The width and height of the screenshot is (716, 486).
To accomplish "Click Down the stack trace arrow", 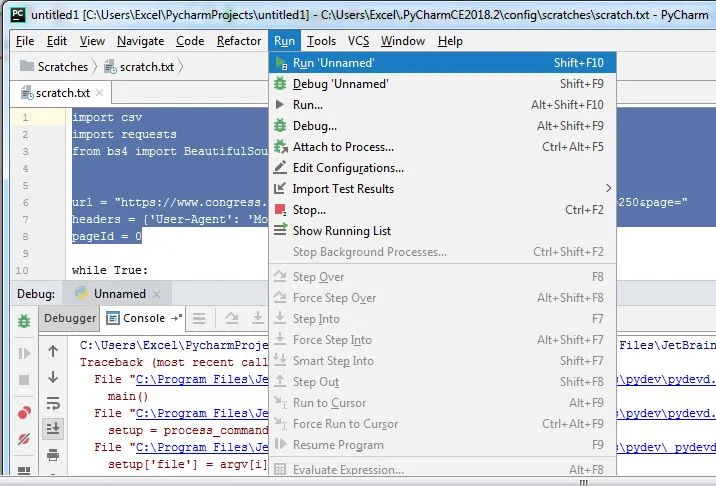I will (53, 377).
